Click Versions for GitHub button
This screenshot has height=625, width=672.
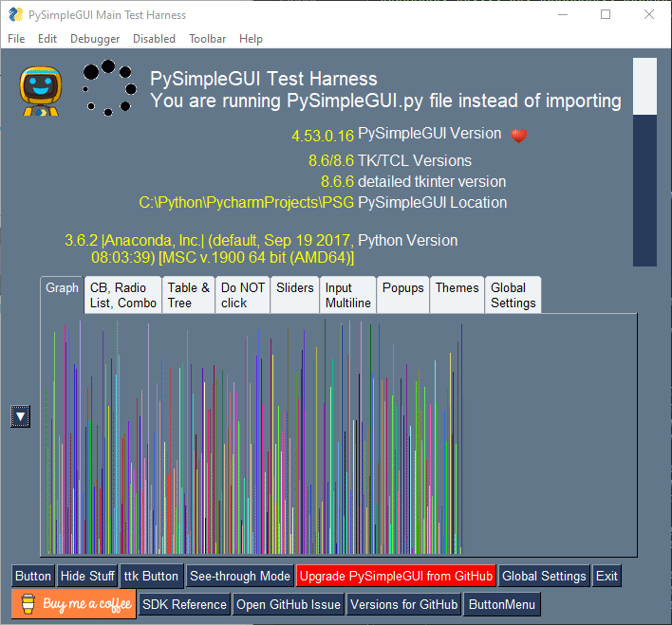click(403, 604)
